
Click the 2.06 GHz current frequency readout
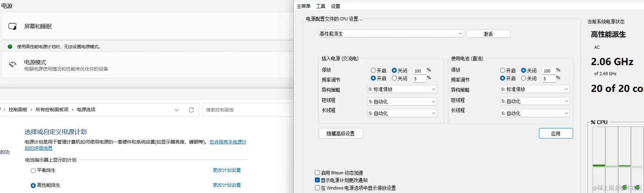coord(612,62)
